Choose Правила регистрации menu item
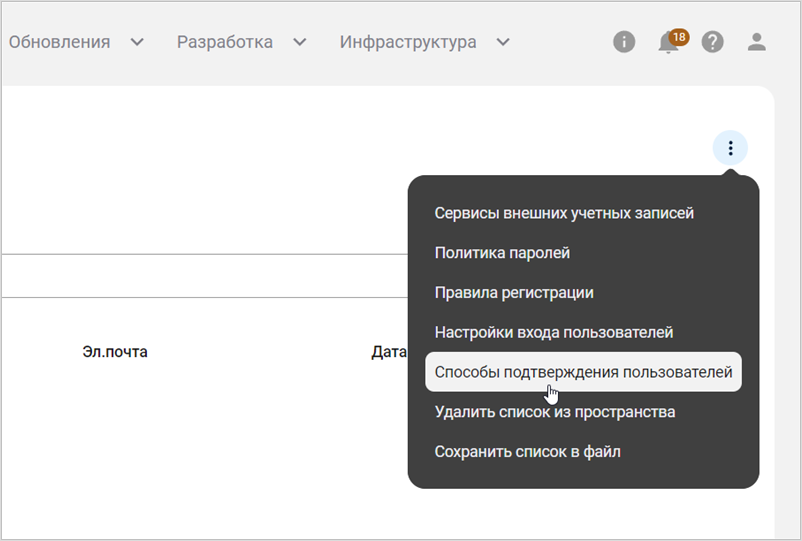The width and height of the screenshot is (802, 541). (514, 292)
